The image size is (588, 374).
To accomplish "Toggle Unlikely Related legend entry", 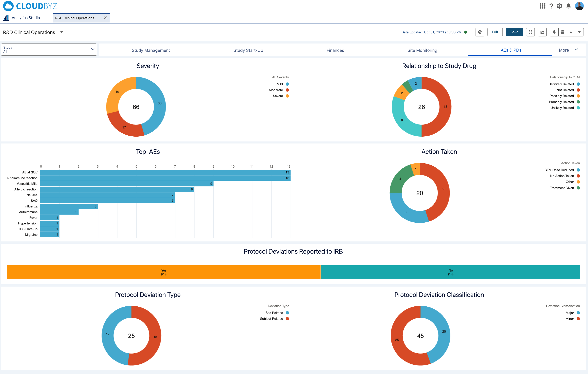I will 565,108.
